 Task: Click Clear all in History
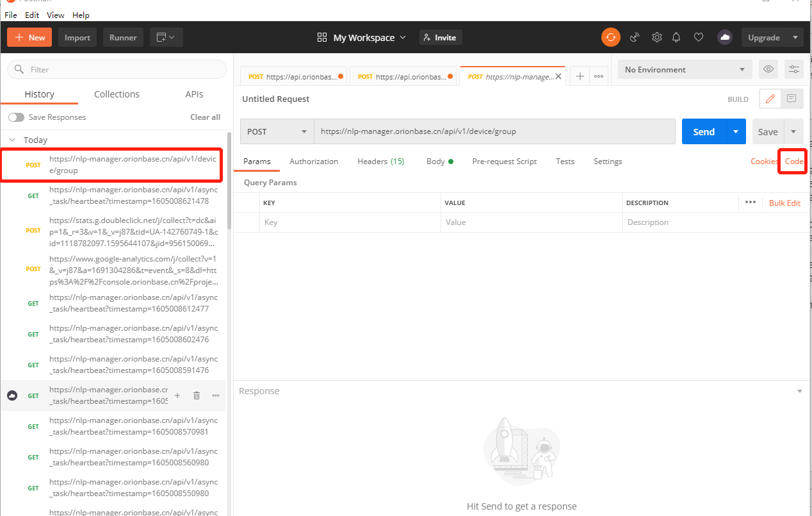[205, 117]
